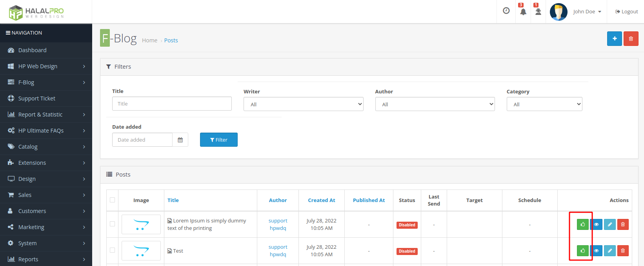Click the red delete button in page header
The image size is (644, 266).
click(631, 38)
